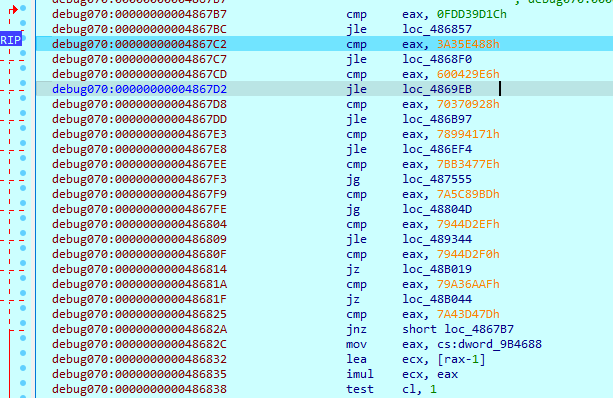Select address debug070:0000000000486804
The height and width of the screenshot is (398, 613).
point(139,224)
